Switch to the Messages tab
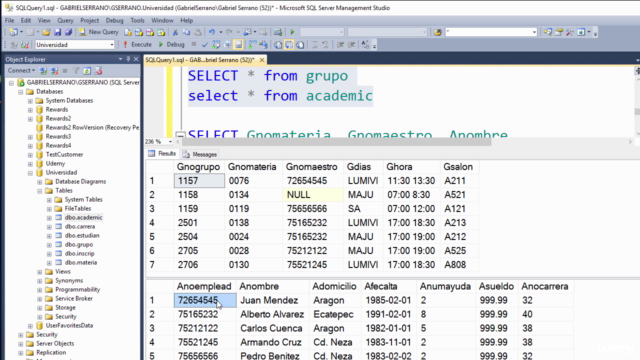The height and width of the screenshot is (360, 640). (x=200, y=154)
